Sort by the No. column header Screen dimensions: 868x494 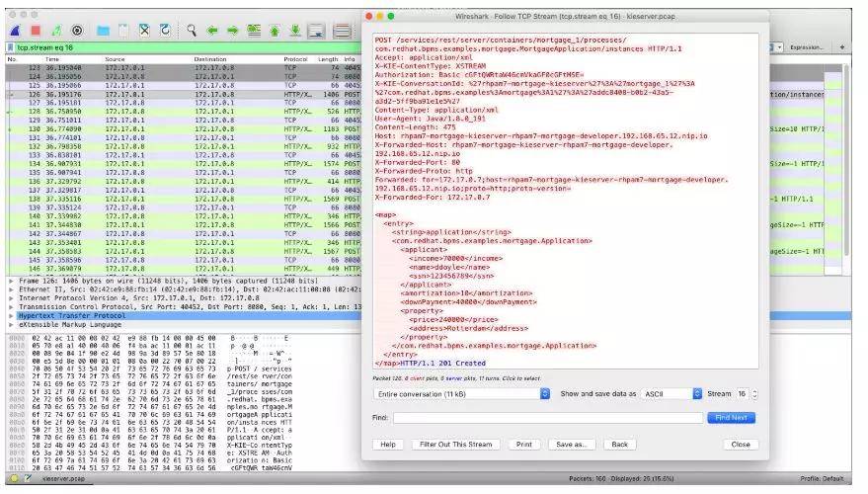click(x=12, y=59)
